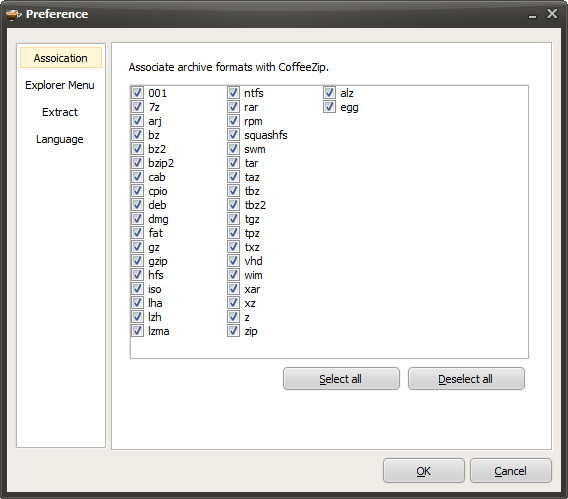The height and width of the screenshot is (499, 568).
Task: Close the Preference dialog with X
Action: pyautogui.click(x=552, y=14)
